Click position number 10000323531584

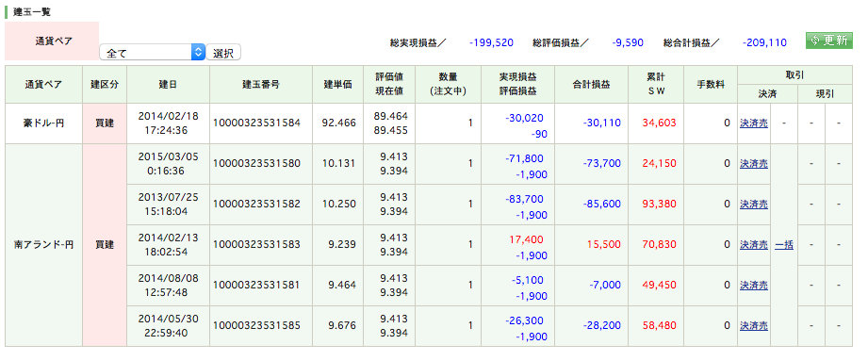pos(257,123)
